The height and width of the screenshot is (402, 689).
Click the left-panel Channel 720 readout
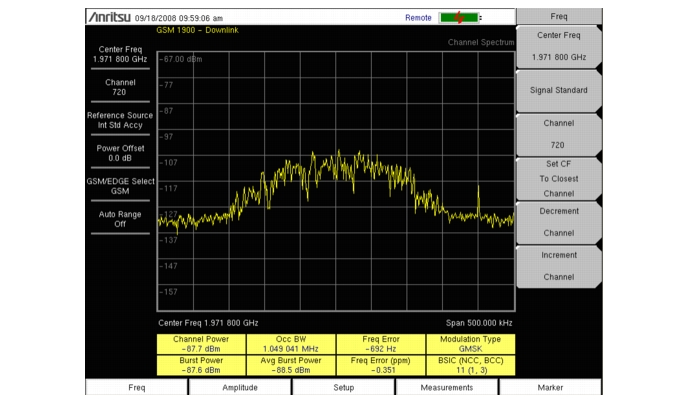coord(120,87)
